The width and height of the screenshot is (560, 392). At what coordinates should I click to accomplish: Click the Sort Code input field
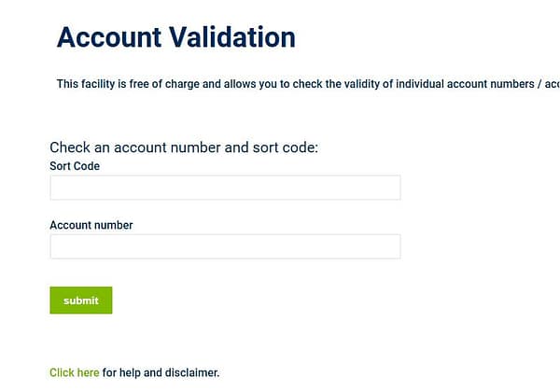coord(225,188)
